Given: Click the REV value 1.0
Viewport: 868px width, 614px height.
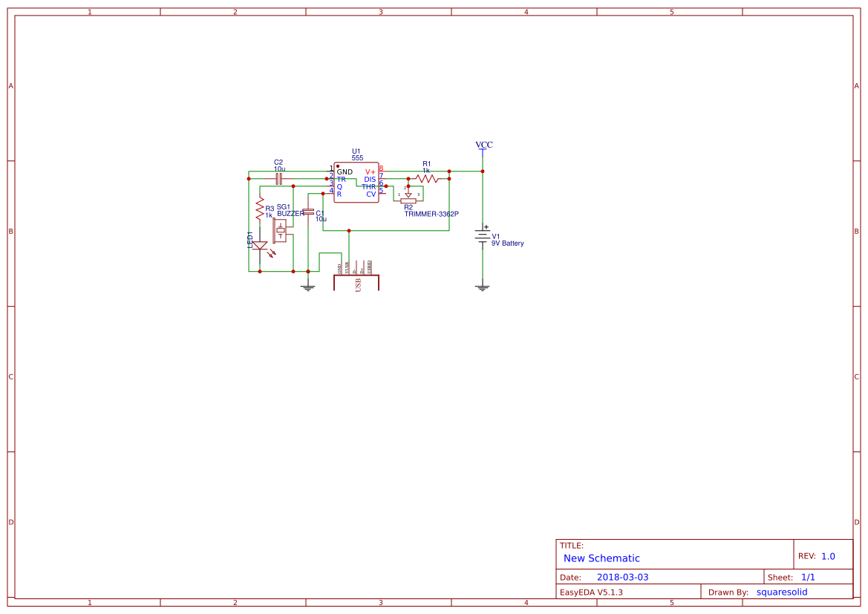Looking at the screenshot, I should coord(828,556).
